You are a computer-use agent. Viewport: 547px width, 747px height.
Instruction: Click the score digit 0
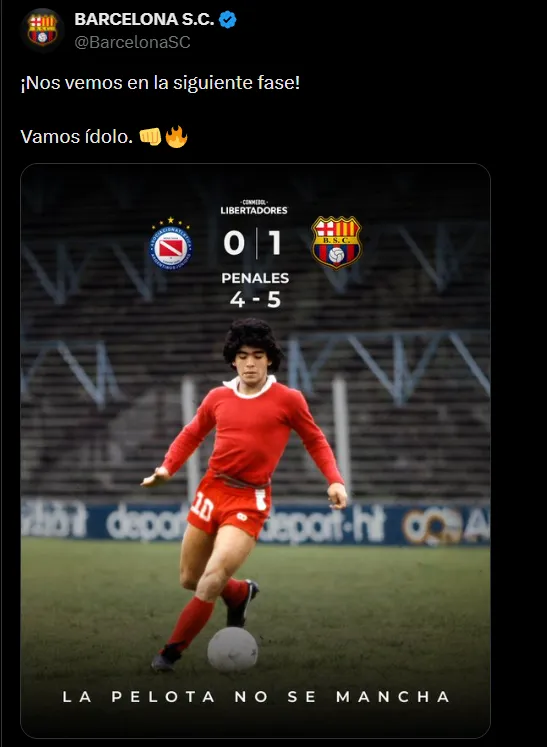(x=234, y=243)
